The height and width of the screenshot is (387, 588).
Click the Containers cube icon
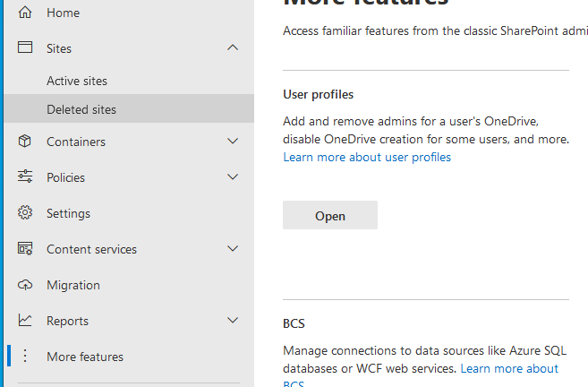point(25,142)
